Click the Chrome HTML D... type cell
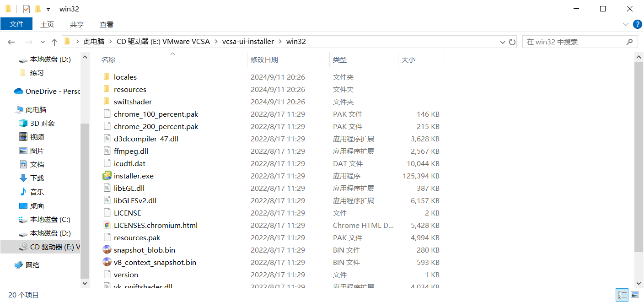This screenshot has height=302, width=644. coord(363,225)
